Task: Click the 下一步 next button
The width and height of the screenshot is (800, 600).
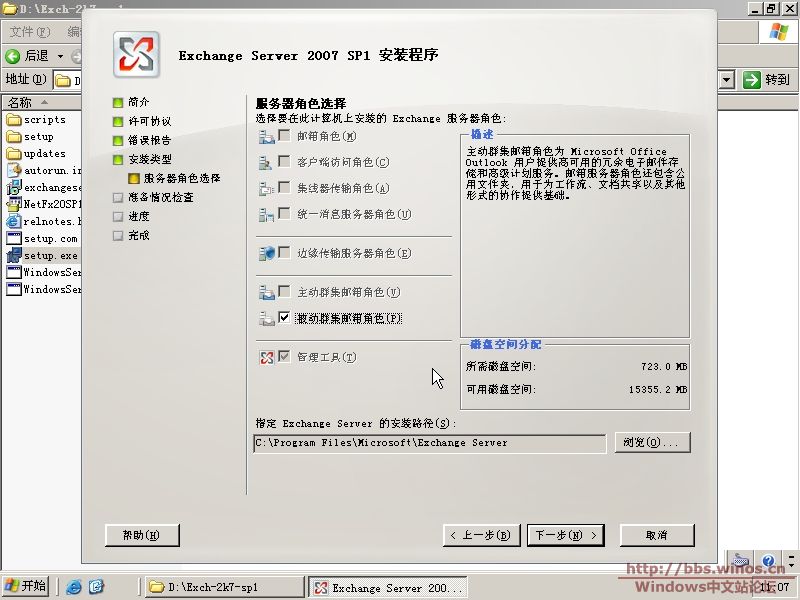Action: [566, 535]
